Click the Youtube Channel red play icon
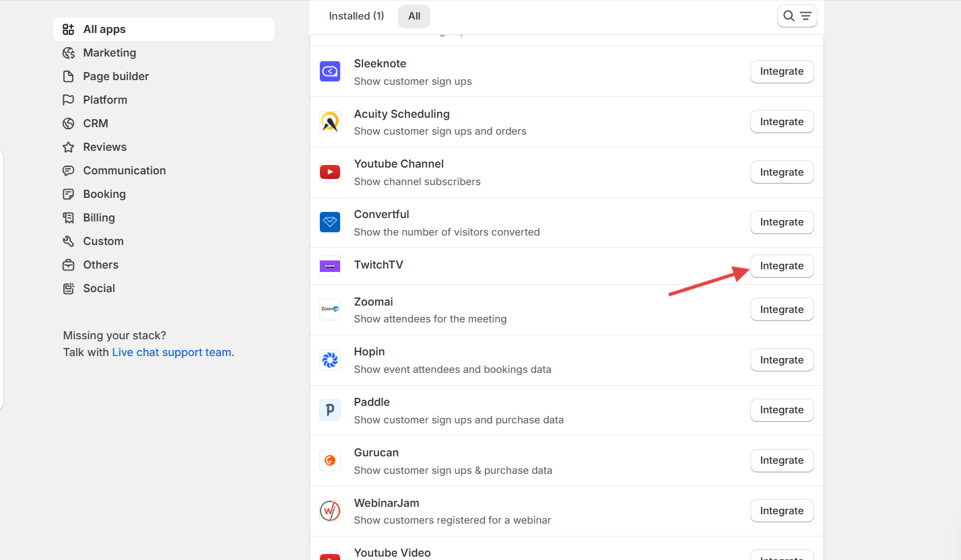The width and height of the screenshot is (961, 560). coord(329,172)
